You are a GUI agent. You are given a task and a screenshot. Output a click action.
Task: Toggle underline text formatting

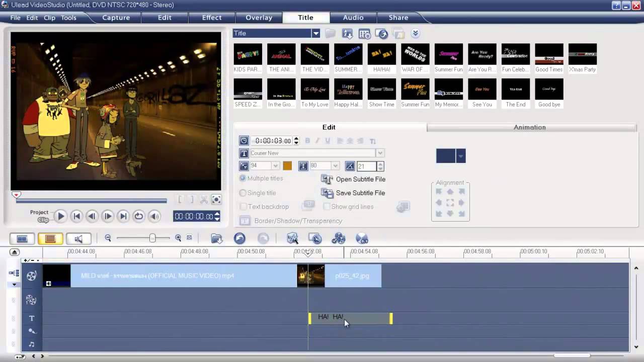pos(328,141)
